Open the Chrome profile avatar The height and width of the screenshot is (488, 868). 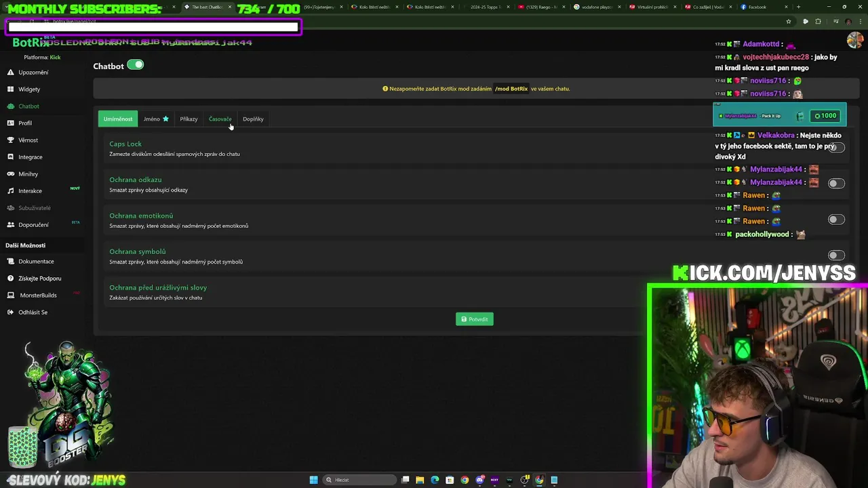[x=848, y=22]
